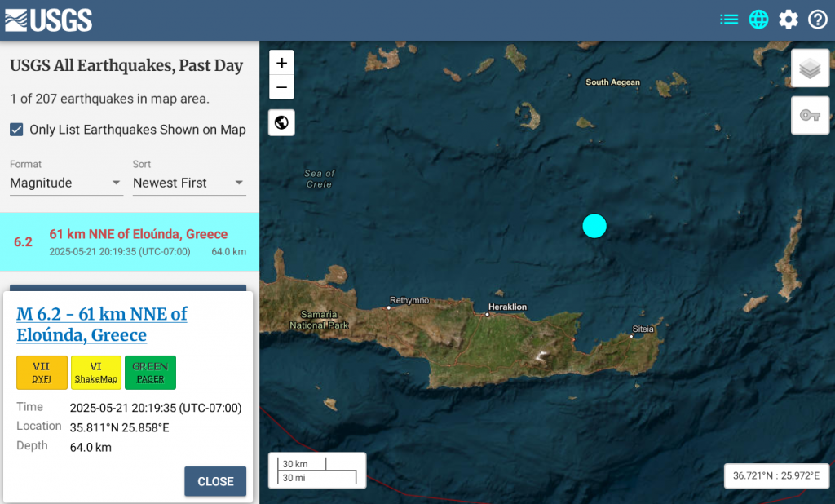The width and height of the screenshot is (835, 504).
Task: Click the Location value 35.811°N 25.858°E
Action: (x=119, y=427)
